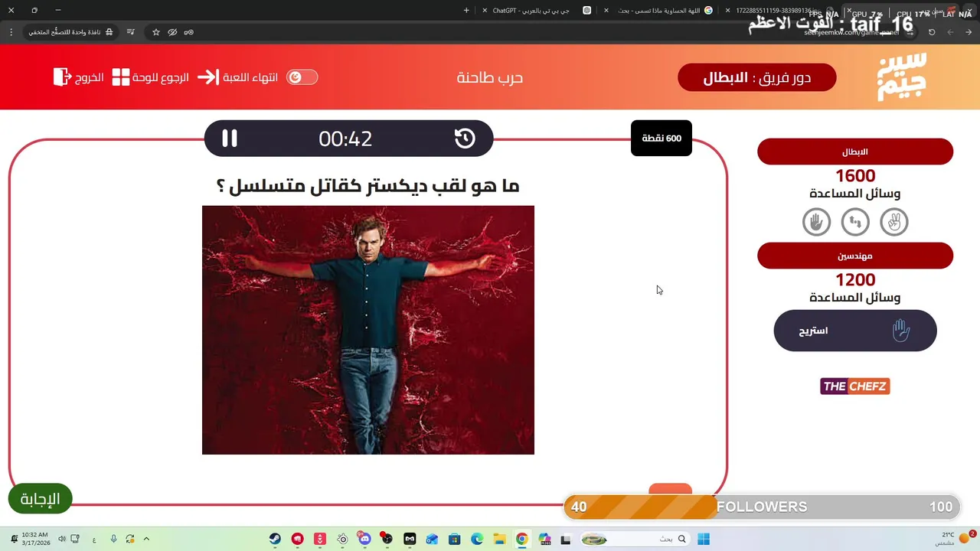Screen dimensions: 980x551
Task: Click the الابطال team name header
Action: (x=855, y=152)
